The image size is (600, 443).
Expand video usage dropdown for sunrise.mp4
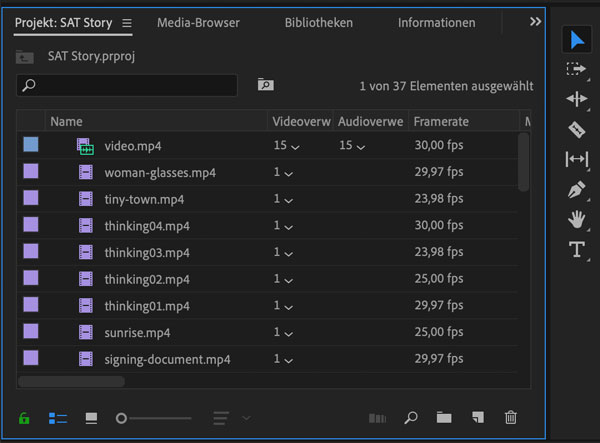[x=289, y=334]
